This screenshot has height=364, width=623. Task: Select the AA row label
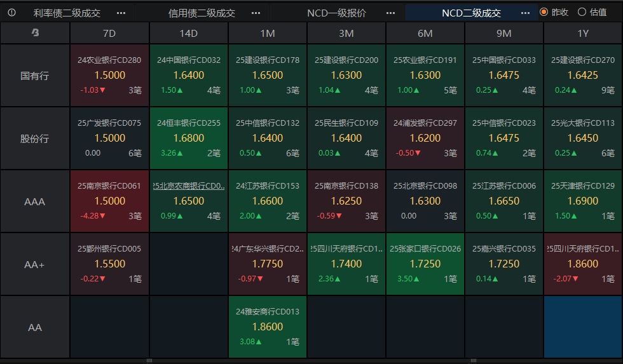[35, 328]
